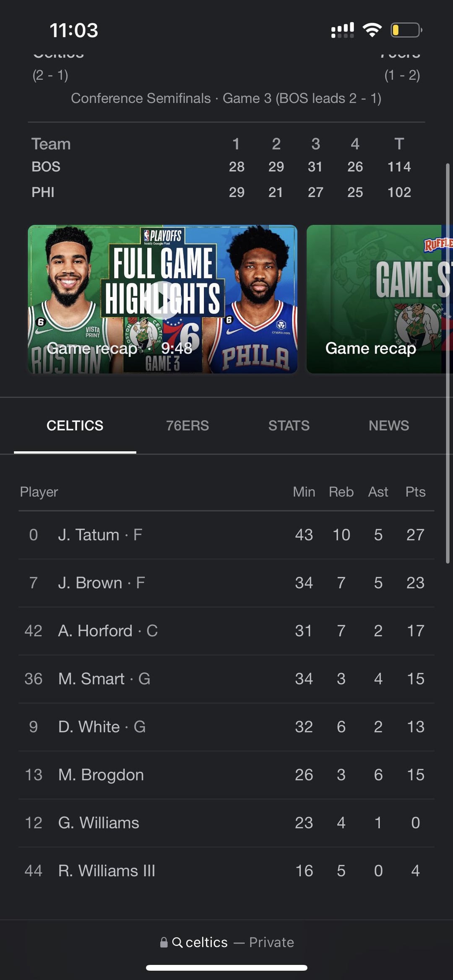
Task: Tap R. Williams III player row
Action: (107, 871)
